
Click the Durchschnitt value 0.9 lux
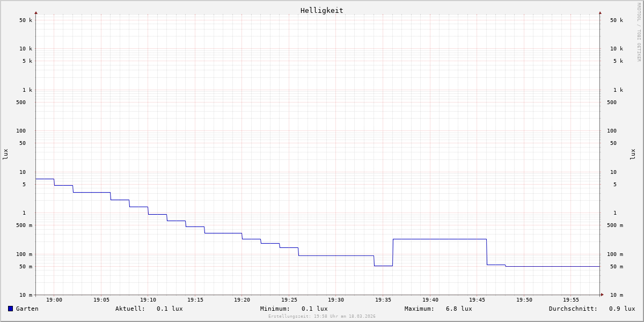tap(622, 309)
